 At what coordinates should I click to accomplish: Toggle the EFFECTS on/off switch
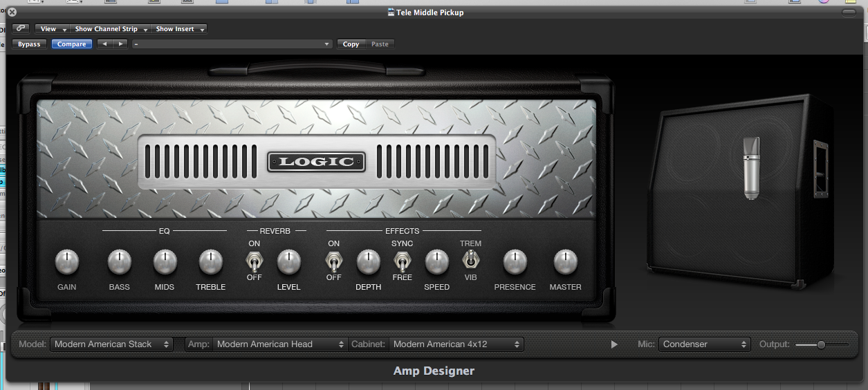[333, 262]
